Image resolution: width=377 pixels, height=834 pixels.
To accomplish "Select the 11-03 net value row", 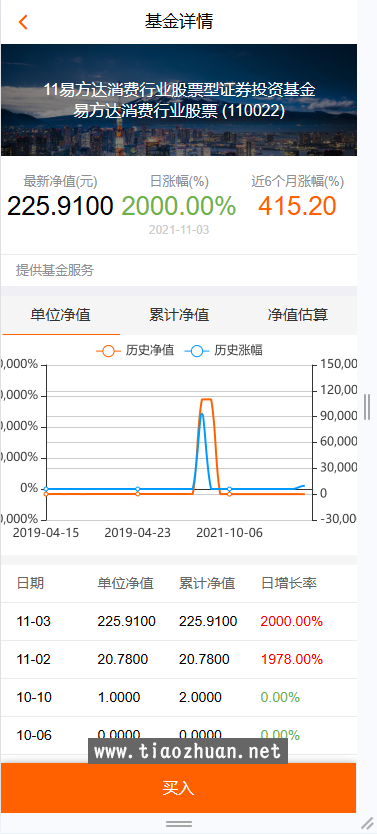I will [x=179, y=621].
